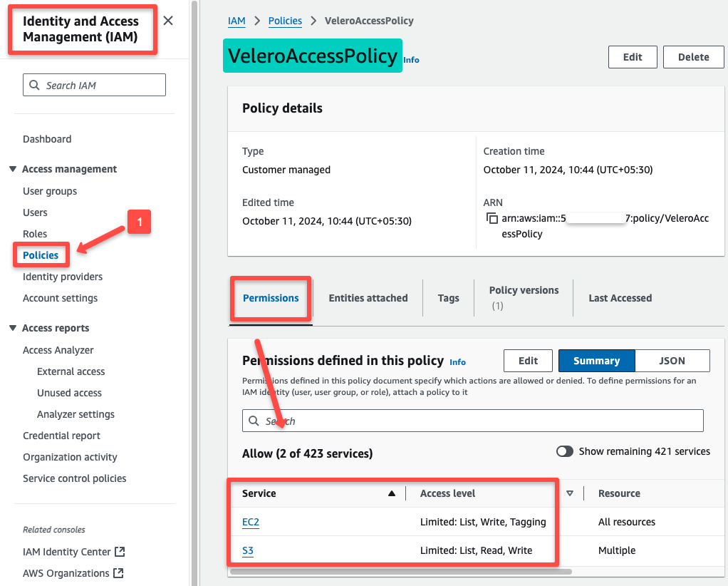This screenshot has height=586, width=728.
Task: Click "Limited: List, Read, Write" cell
Action: [476, 550]
